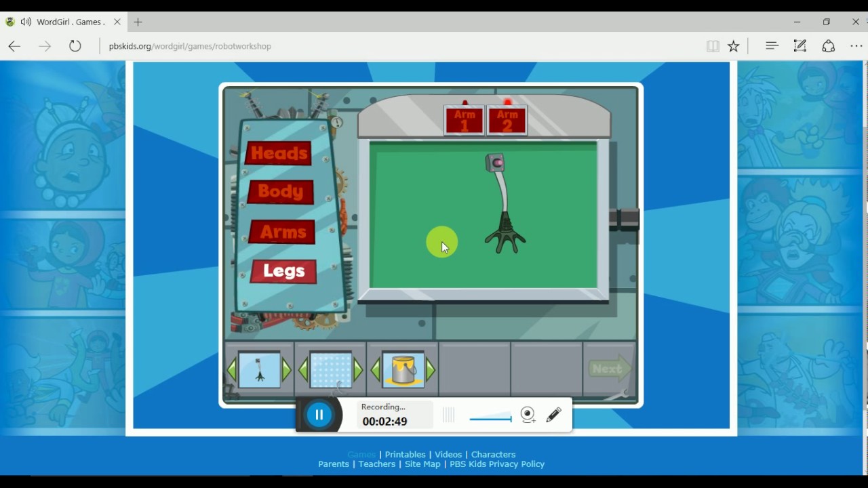868x488 pixels.
Task: Select the Arm 1 indicator
Action: click(x=465, y=121)
